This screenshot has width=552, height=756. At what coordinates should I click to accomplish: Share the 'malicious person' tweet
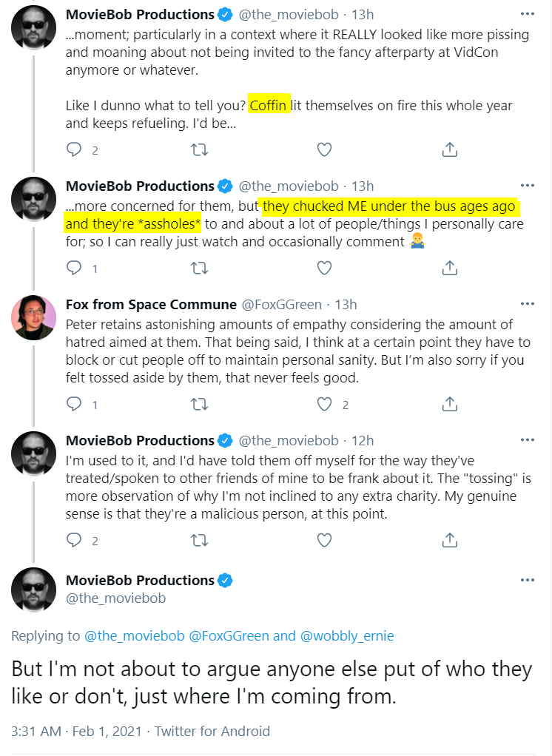pos(449,540)
